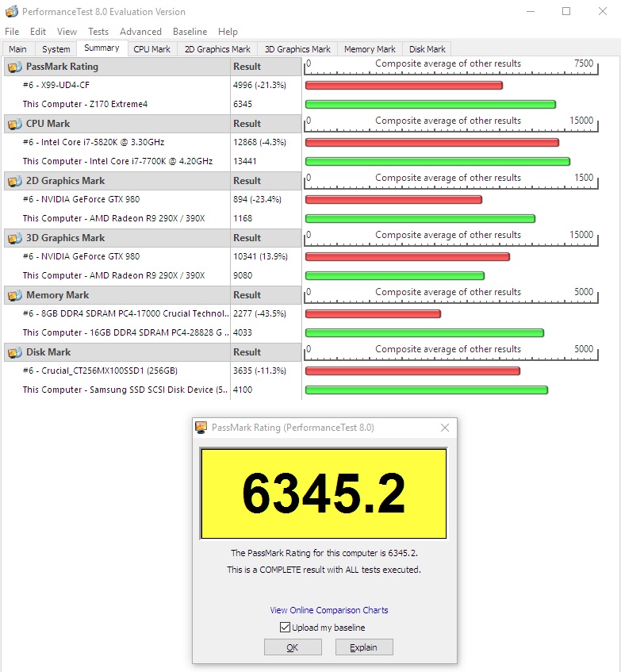Click the yellow 6345.2 score panel
This screenshot has width=621, height=672.
(324, 493)
